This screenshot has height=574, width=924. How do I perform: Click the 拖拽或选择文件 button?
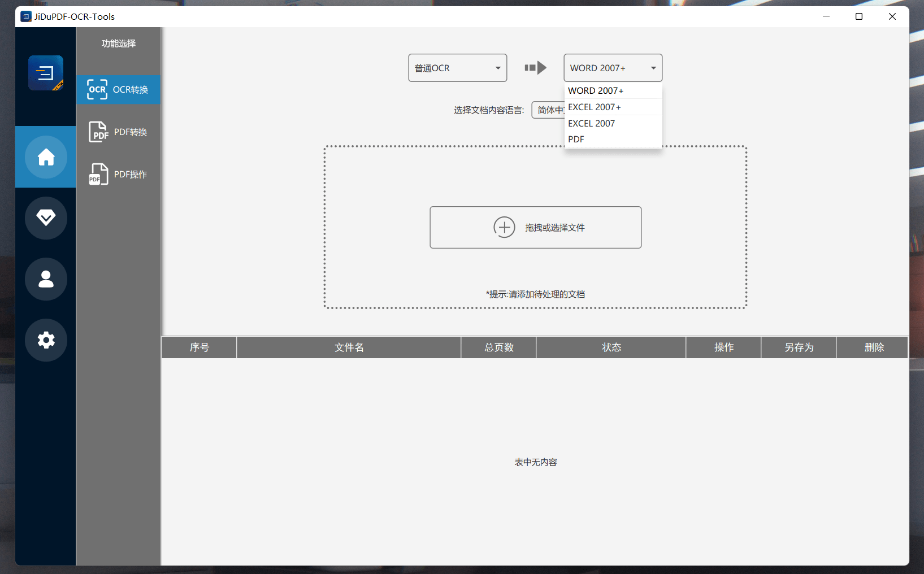tap(535, 227)
